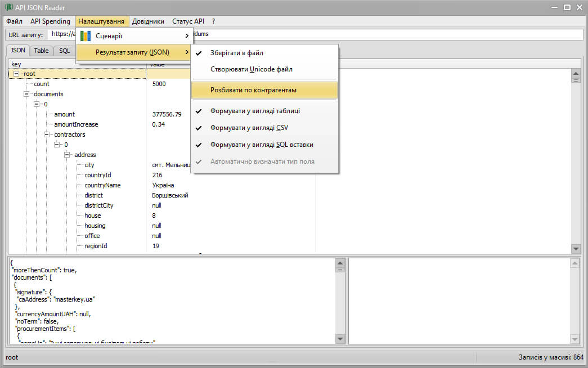Disable Формувати у вигляді таблиці option
The image size is (588, 368).
pyautogui.click(x=255, y=111)
